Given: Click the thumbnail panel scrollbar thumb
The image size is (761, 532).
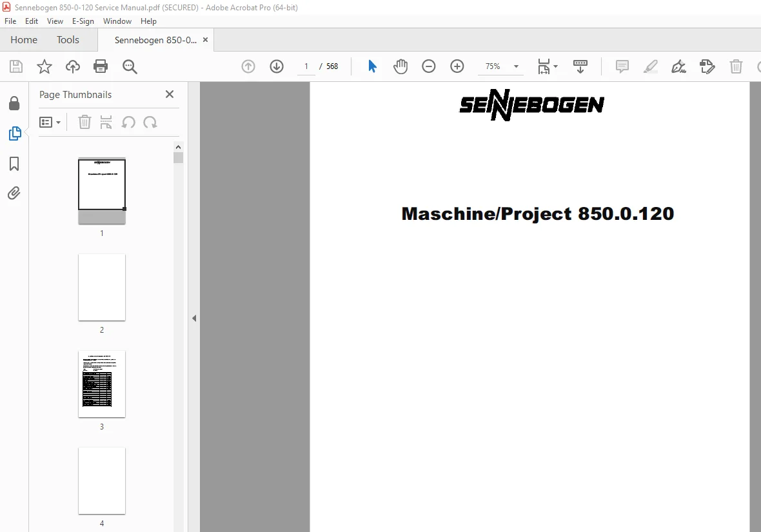Looking at the screenshot, I should tap(178, 158).
